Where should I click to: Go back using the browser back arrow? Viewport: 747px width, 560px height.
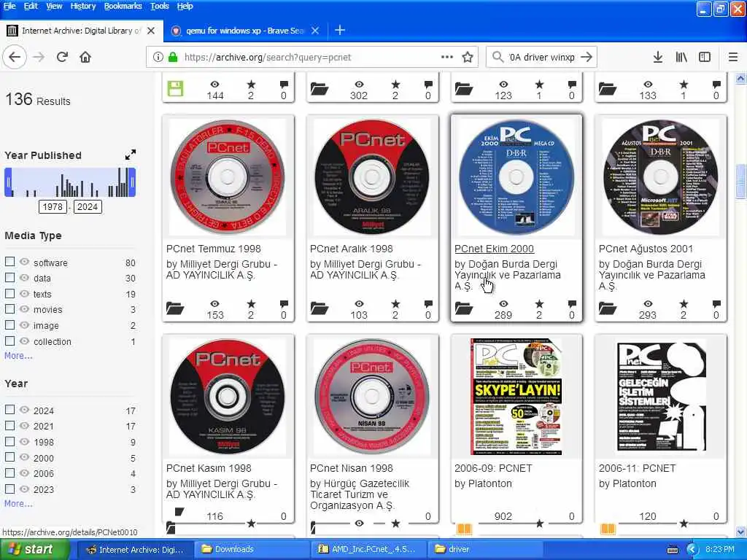15,57
